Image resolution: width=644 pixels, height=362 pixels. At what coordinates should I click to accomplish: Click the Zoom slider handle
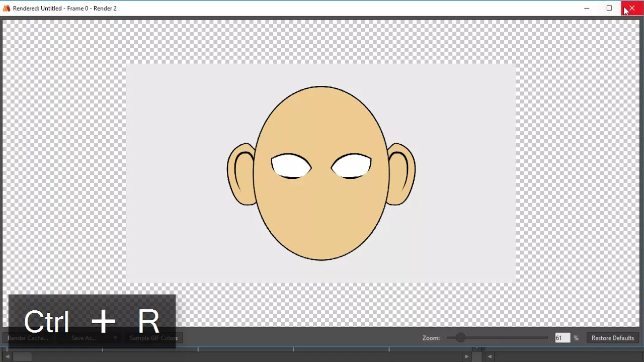[x=460, y=338]
